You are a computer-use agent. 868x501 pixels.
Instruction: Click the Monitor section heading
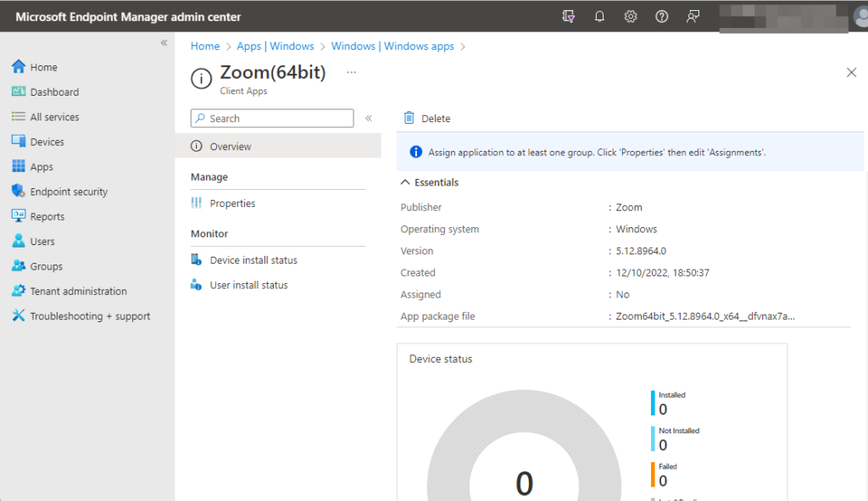point(209,234)
